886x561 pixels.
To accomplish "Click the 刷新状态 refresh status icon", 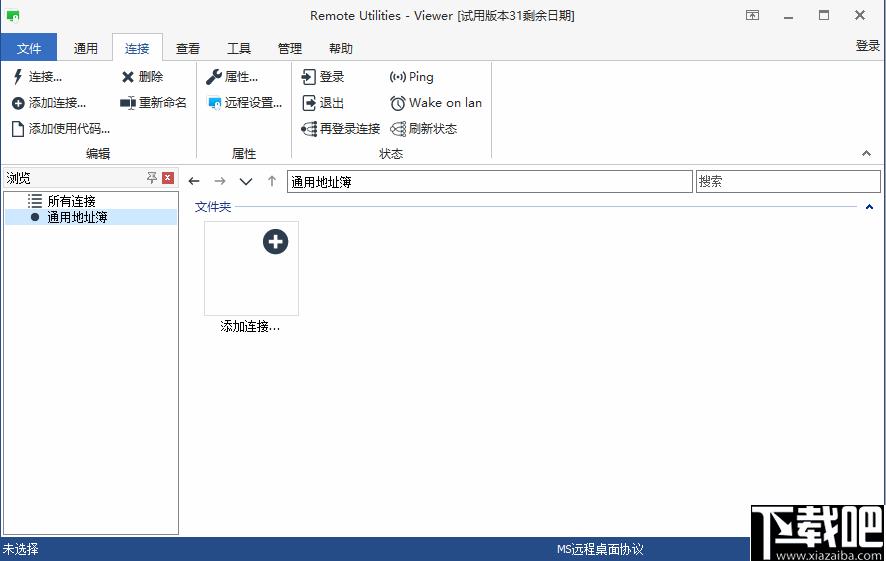I will pyautogui.click(x=398, y=129).
